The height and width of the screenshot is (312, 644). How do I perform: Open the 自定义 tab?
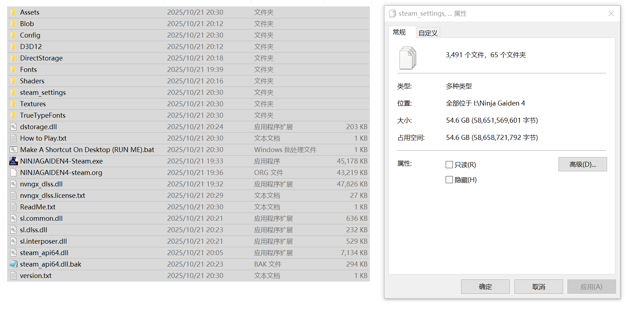428,33
